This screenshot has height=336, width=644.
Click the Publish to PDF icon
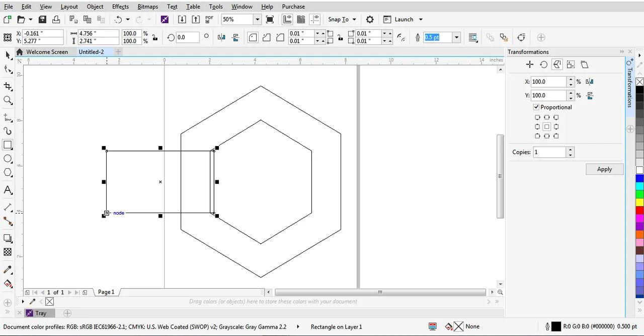click(209, 19)
